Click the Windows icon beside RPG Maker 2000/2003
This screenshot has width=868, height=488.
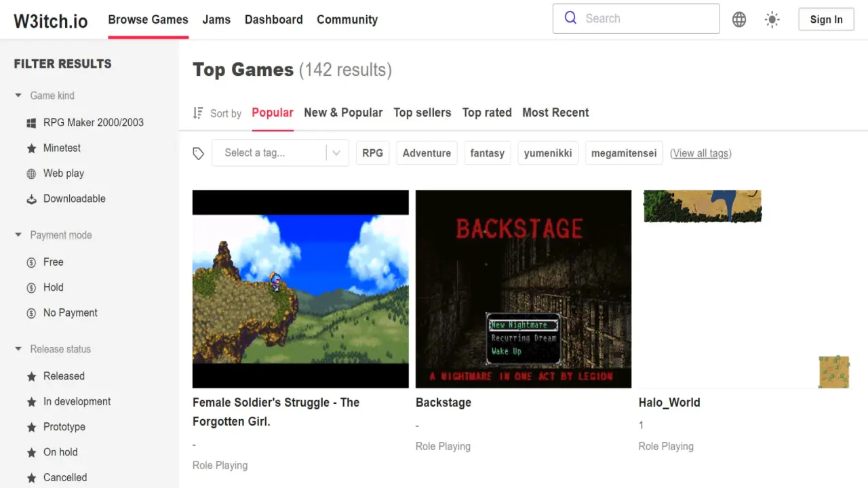pyautogui.click(x=31, y=123)
